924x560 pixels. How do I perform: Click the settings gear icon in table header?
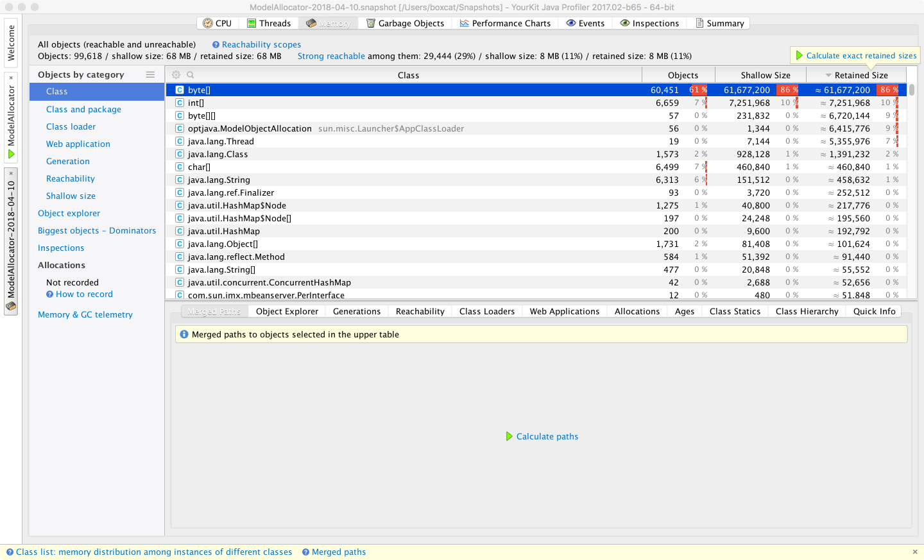(x=176, y=75)
